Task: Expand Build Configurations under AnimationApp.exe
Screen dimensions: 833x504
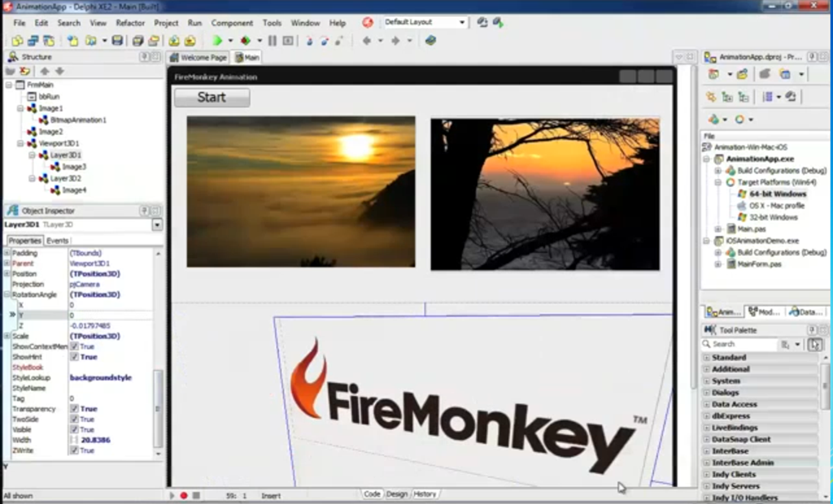Action: [717, 171]
